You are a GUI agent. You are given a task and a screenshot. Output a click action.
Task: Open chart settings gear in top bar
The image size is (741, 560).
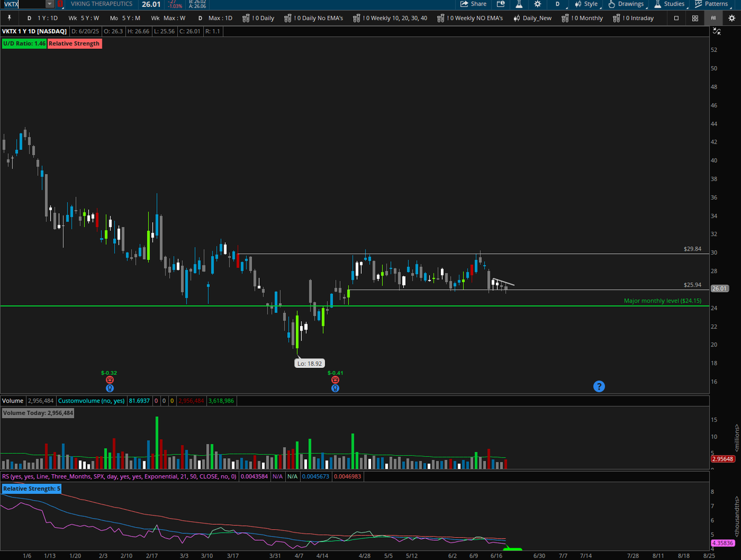(537, 4)
